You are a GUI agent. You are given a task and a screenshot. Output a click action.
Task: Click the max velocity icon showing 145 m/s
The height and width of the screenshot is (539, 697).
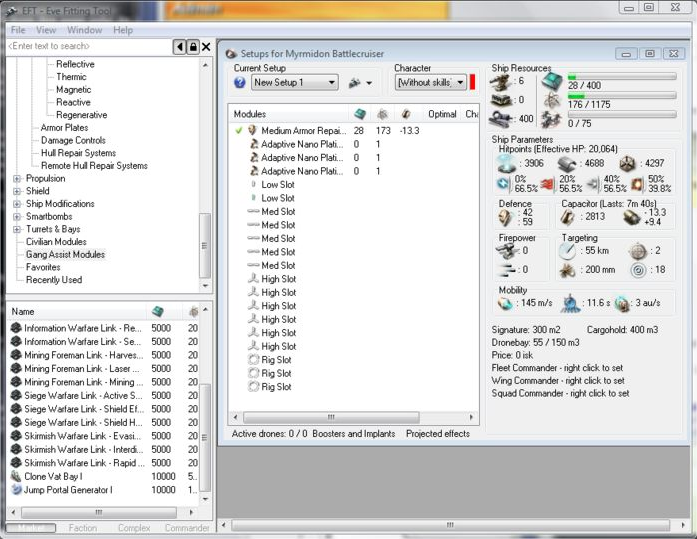(x=505, y=303)
